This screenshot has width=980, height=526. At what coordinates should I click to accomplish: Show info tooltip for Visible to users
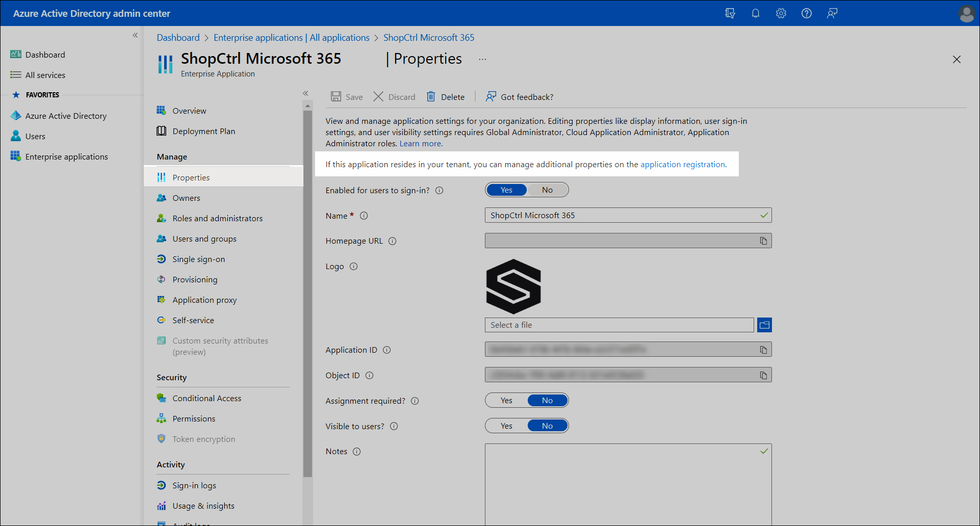[394, 427]
